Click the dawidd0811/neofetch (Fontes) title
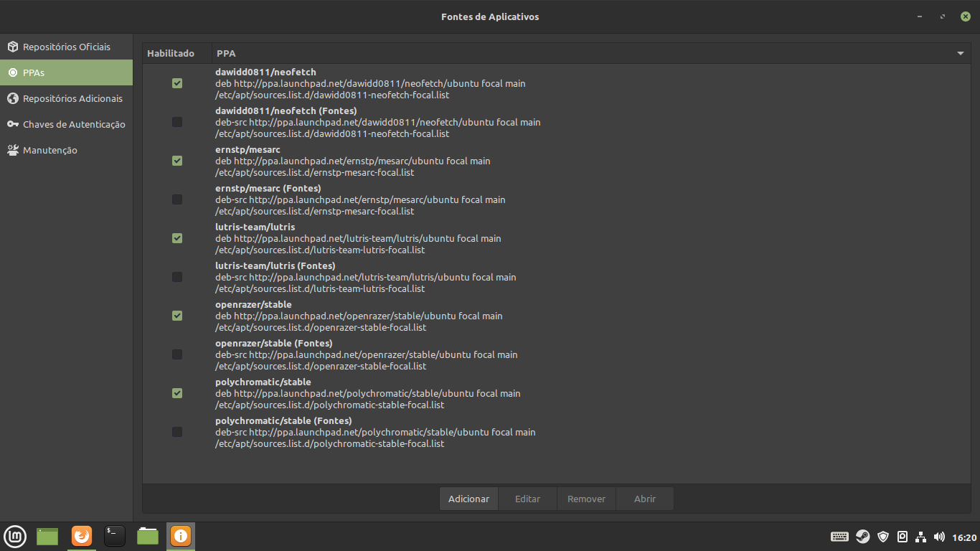Screen dimensions: 980x551 (x=286, y=110)
